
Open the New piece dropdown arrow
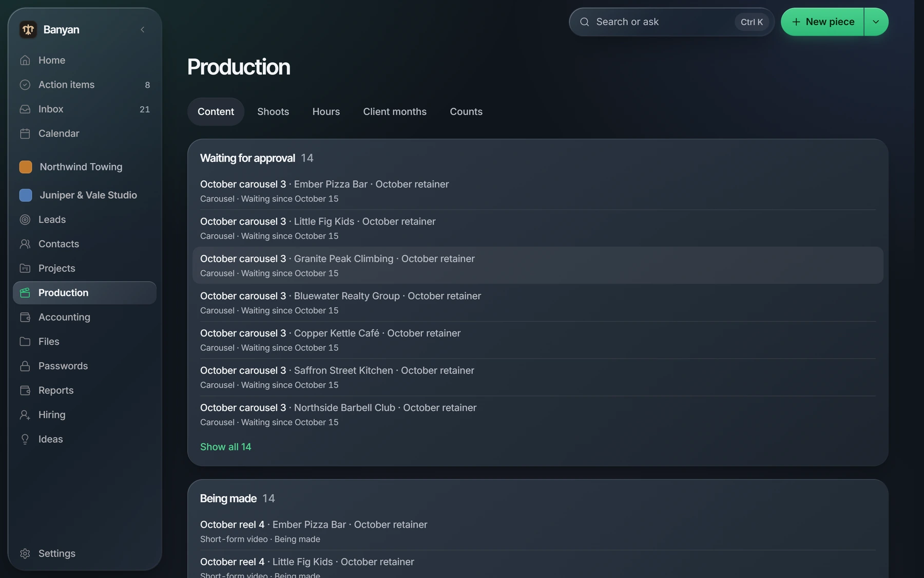pyautogui.click(x=876, y=22)
